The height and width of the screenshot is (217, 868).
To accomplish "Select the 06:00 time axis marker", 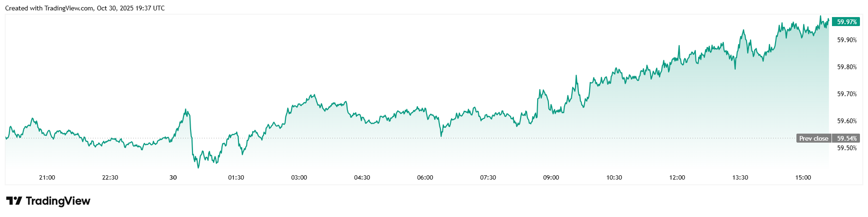I will (x=425, y=178).
